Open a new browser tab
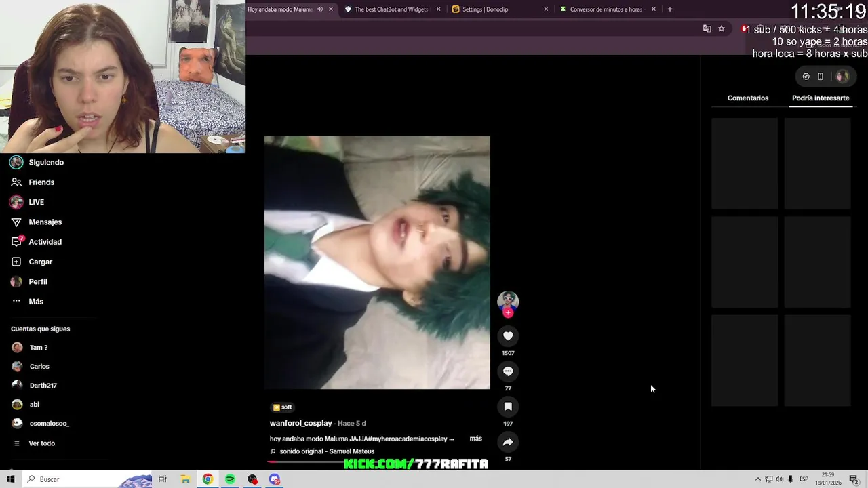This screenshot has height=488, width=868. point(669,9)
